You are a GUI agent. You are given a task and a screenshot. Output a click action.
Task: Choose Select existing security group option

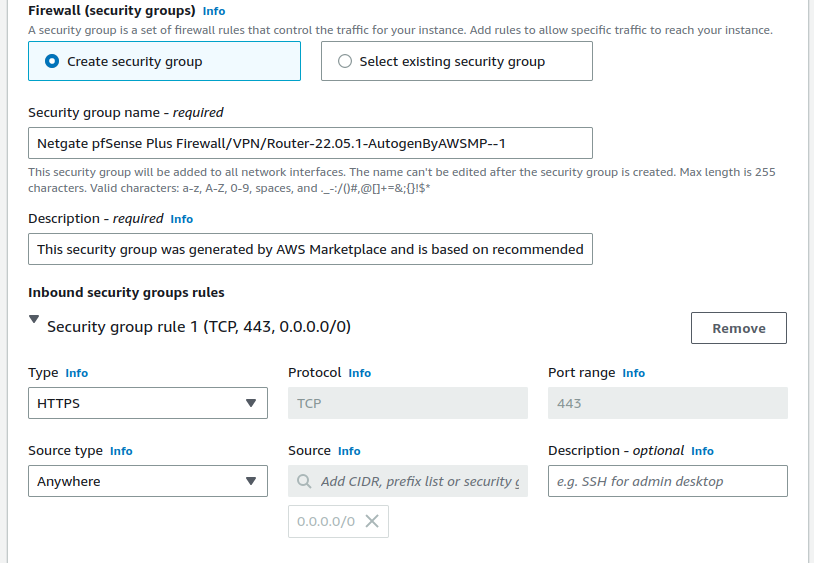(346, 61)
